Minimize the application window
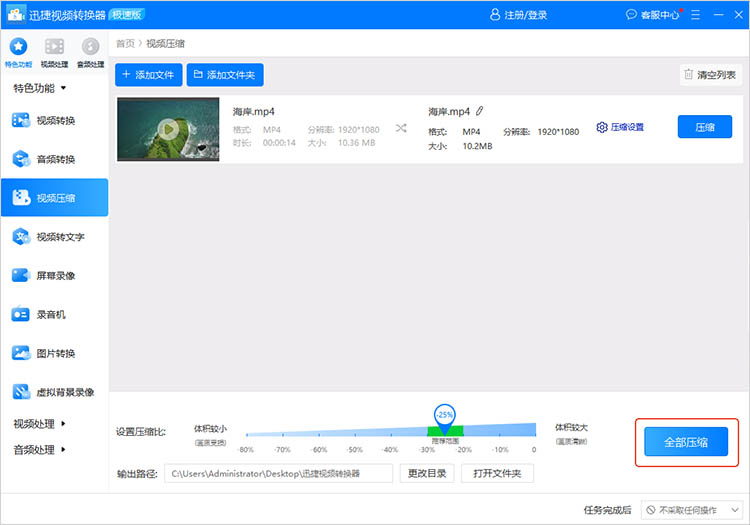750x525 pixels. 718,15
